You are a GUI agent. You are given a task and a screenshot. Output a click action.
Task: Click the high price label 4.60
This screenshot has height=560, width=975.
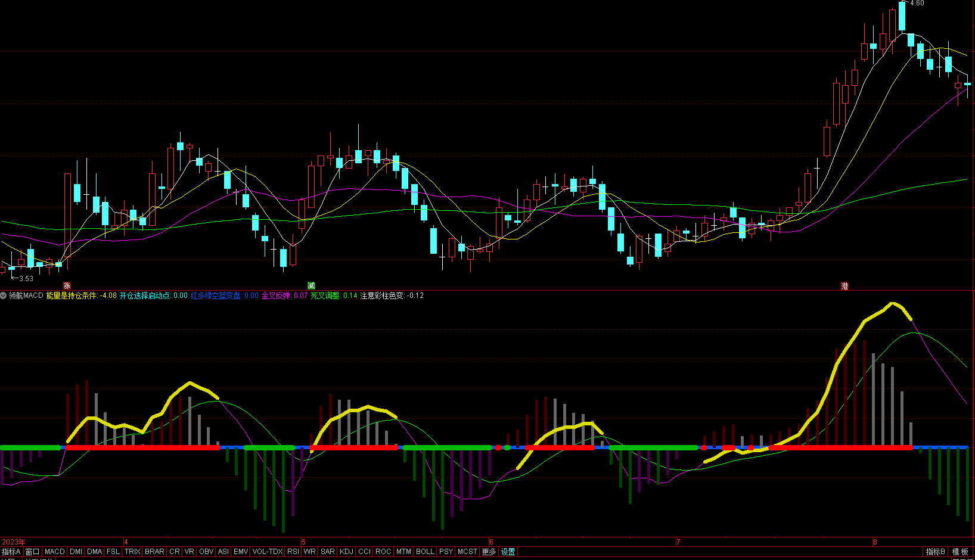click(x=917, y=3)
